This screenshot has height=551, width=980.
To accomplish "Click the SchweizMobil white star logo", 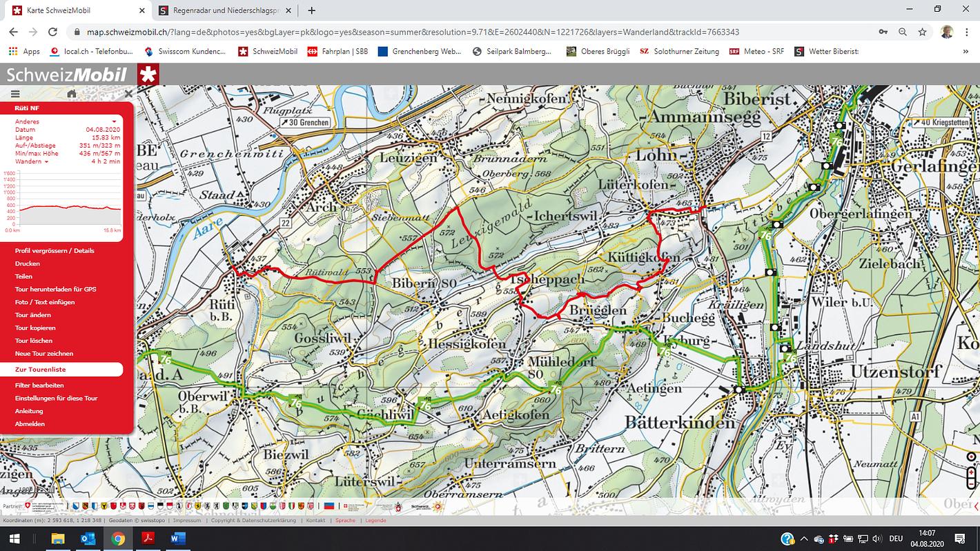I will (148, 74).
